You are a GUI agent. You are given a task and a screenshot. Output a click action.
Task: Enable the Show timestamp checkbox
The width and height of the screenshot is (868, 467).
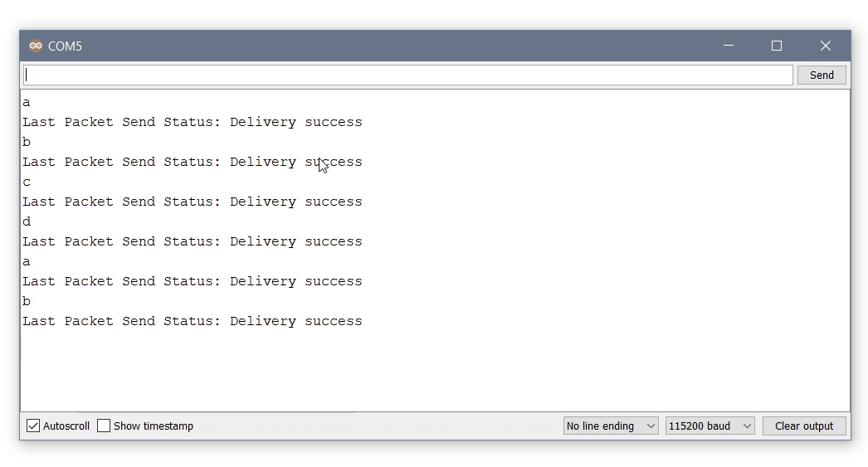tap(104, 426)
